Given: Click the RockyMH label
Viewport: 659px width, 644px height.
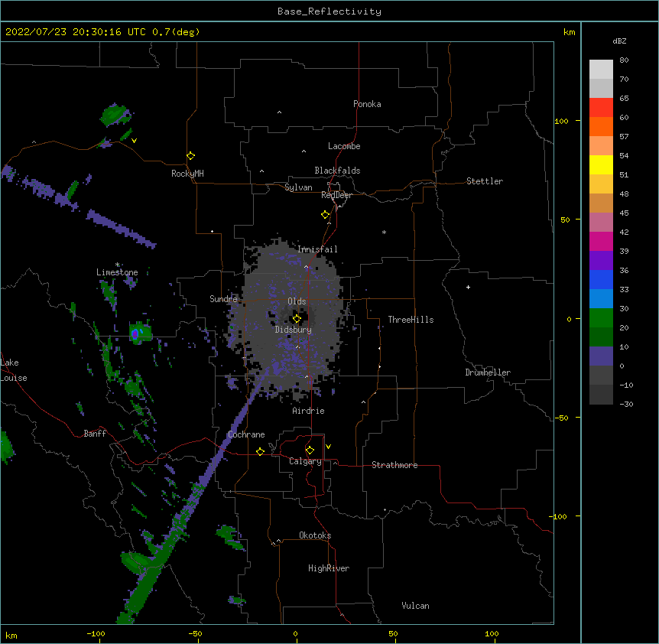Looking at the screenshot, I should 187,174.
